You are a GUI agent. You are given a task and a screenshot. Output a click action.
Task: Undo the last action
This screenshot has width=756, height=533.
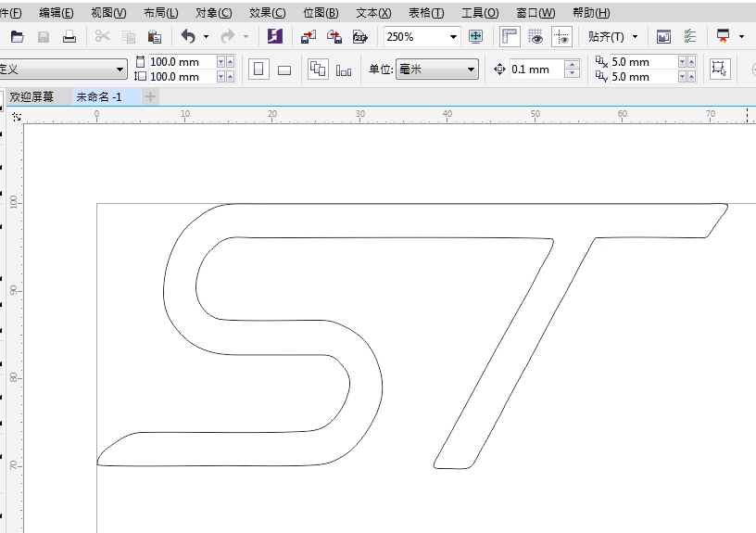[188, 37]
